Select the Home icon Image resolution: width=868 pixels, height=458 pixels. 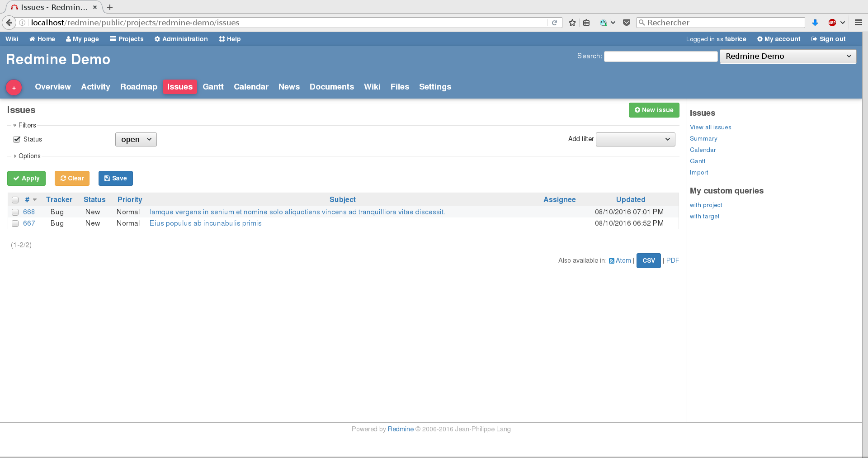(x=32, y=39)
